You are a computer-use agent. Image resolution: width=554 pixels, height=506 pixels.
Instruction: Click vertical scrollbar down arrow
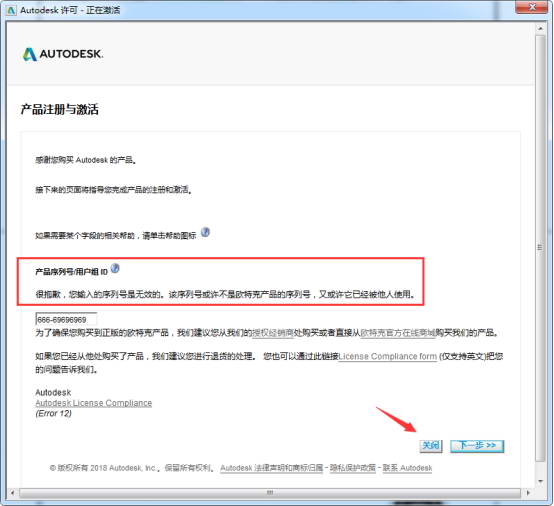pyautogui.click(x=540, y=481)
